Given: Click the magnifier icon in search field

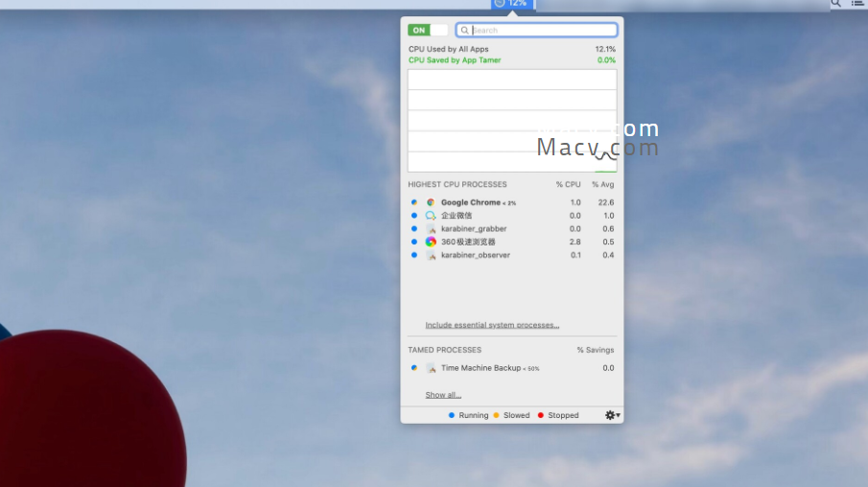Looking at the screenshot, I should tap(464, 31).
